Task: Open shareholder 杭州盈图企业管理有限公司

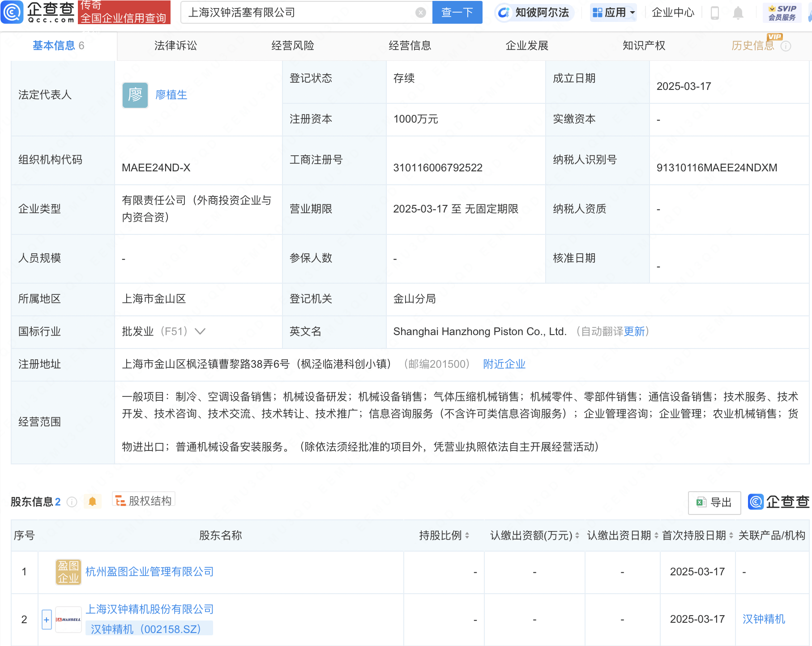Action: click(x=150, y=572)
